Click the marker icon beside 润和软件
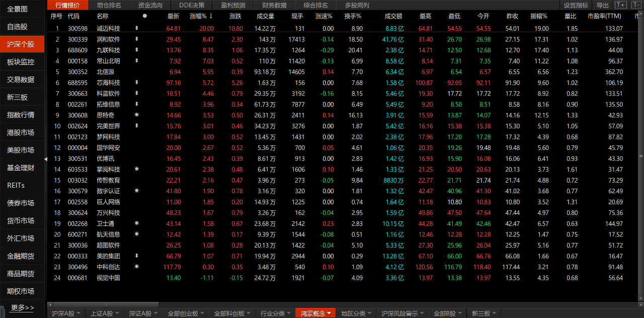The height and width of the screenshot is (318, 644). [136, 39]
